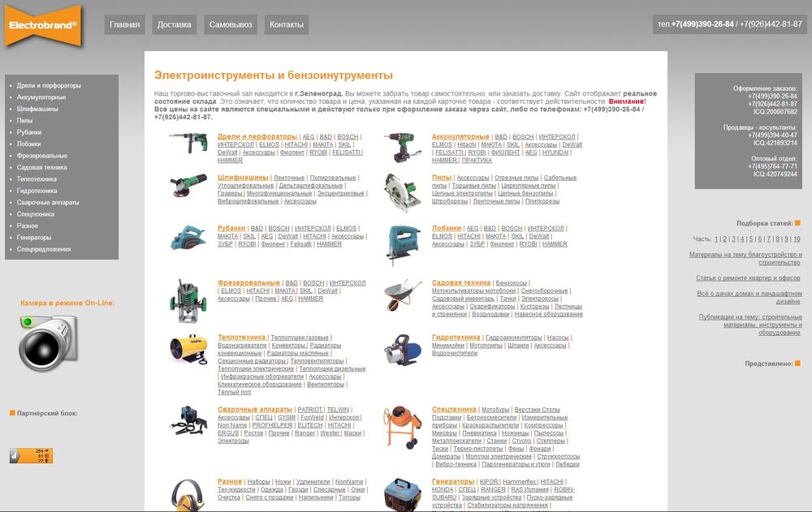Image resolution: width=812 pixels, height=512 pixels.
Task: Open Дрели и перфораторы category heading
Action: pyautogui.click(x=257, y=136)
